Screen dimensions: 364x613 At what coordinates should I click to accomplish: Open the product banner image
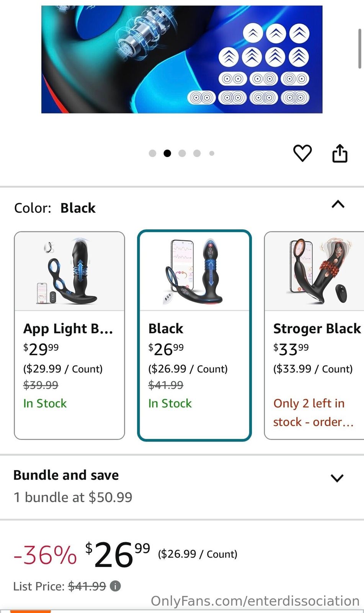click(x=182, y=59)
